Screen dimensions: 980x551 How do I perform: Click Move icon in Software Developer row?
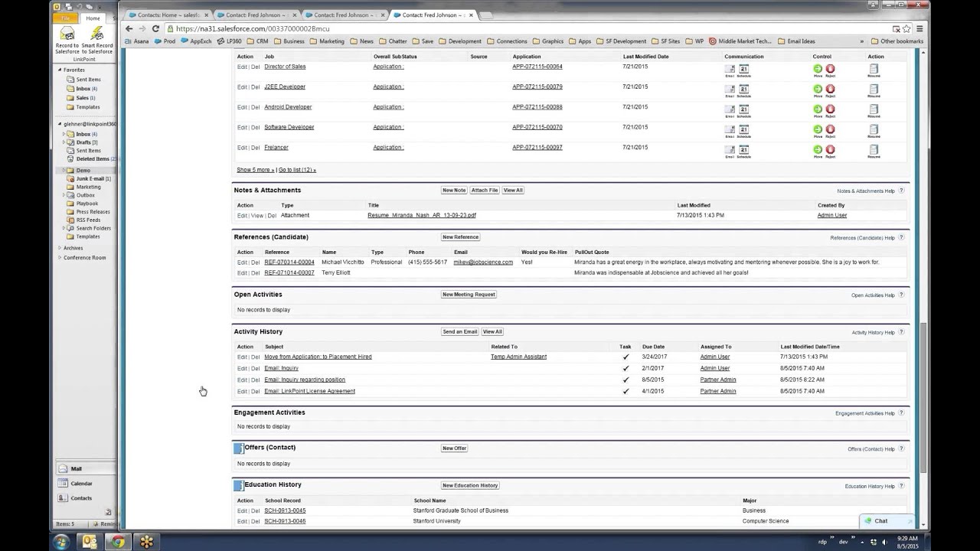(x=818, y=130)
